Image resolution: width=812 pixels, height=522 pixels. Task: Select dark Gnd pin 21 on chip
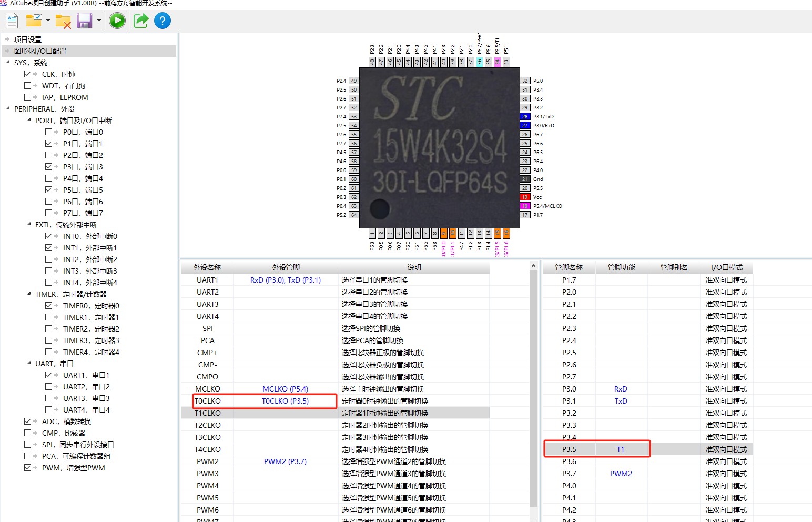click(x=525, y=179)
